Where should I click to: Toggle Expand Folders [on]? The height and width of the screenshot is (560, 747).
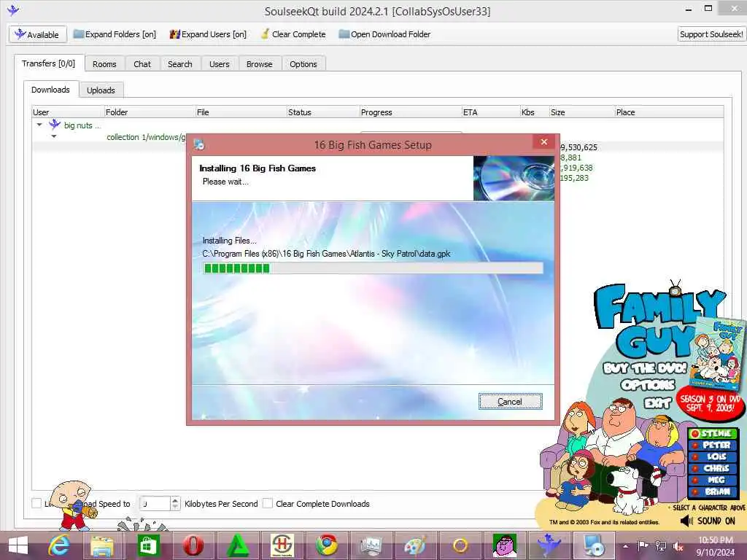(115, 34)
